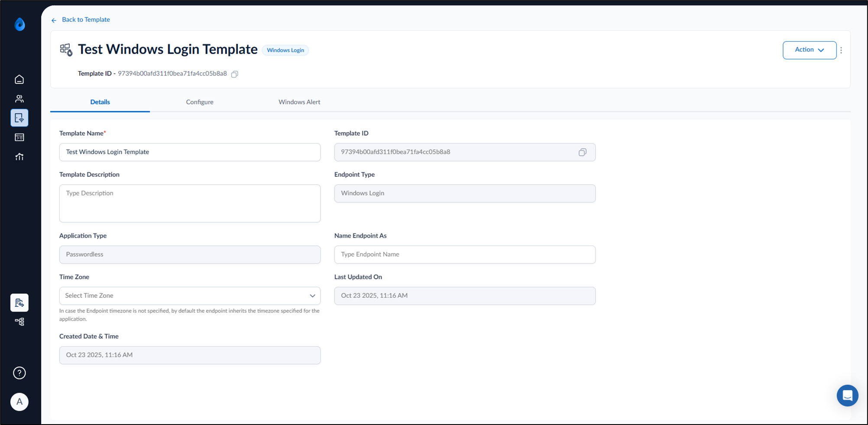868x425 pixels.
Task: Click the Endpoint Type field
Action: [x=465, y=193]
